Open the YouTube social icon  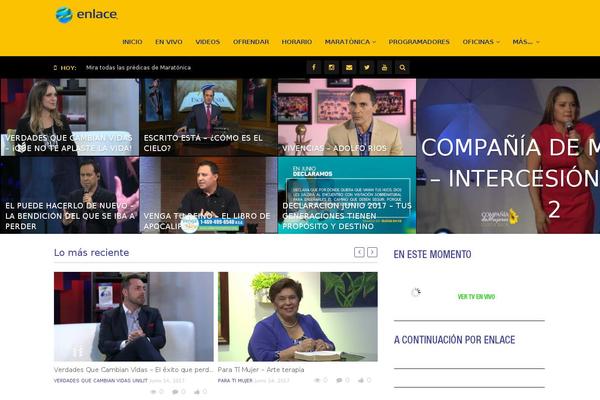tap(384, 67)
